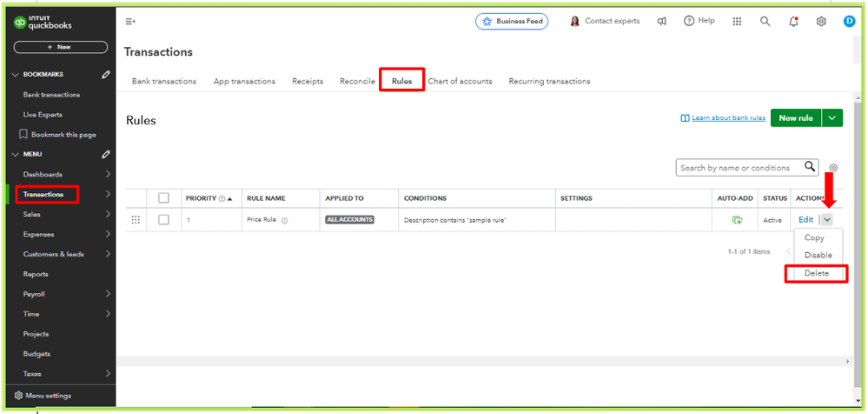
Task: Click the Menu settings gear
Action: [x=19, y=396]
